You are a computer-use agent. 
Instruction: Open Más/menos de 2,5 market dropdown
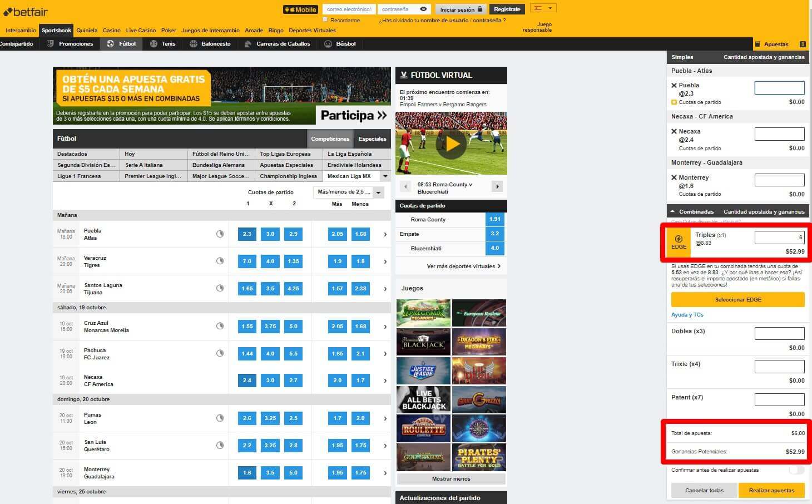tap(349, 192)
